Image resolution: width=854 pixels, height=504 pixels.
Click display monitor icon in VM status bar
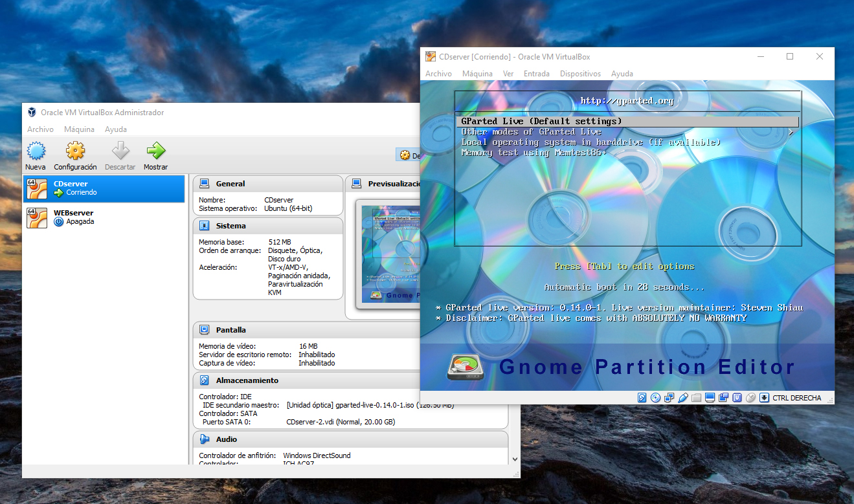(x=710, y=398)
